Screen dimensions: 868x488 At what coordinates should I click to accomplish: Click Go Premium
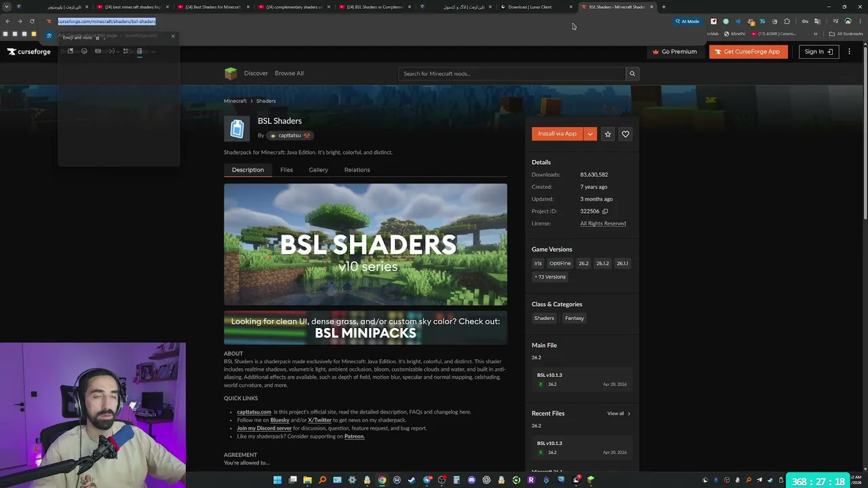(675, 52)
